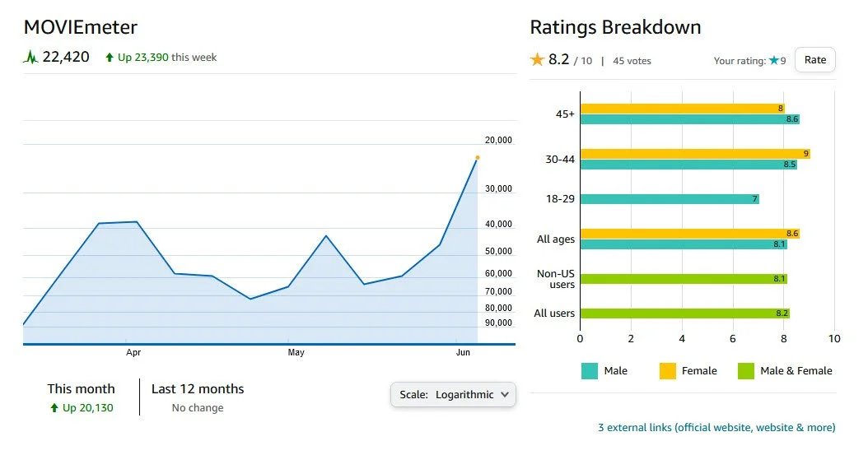Select the This month stat panel
868x455 pixels.
(x=81, y=397)
